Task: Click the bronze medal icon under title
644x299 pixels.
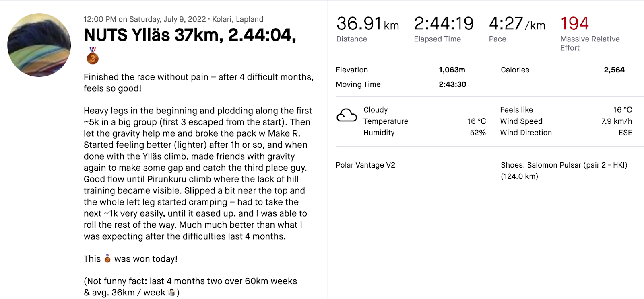Action: coord(93,55)
